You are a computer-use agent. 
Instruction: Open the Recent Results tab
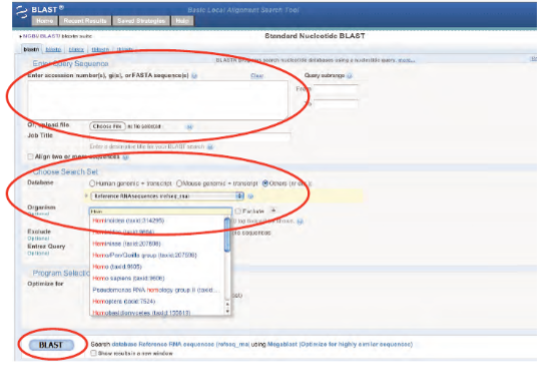[85, 21]
